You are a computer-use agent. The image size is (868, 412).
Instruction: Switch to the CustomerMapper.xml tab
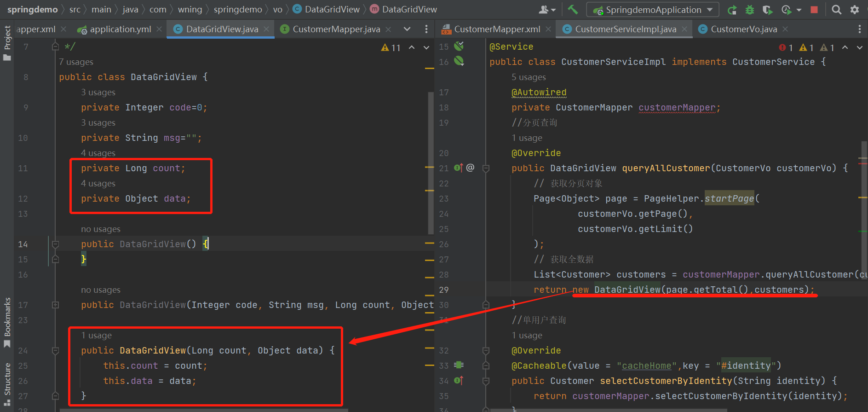(497, 29)
